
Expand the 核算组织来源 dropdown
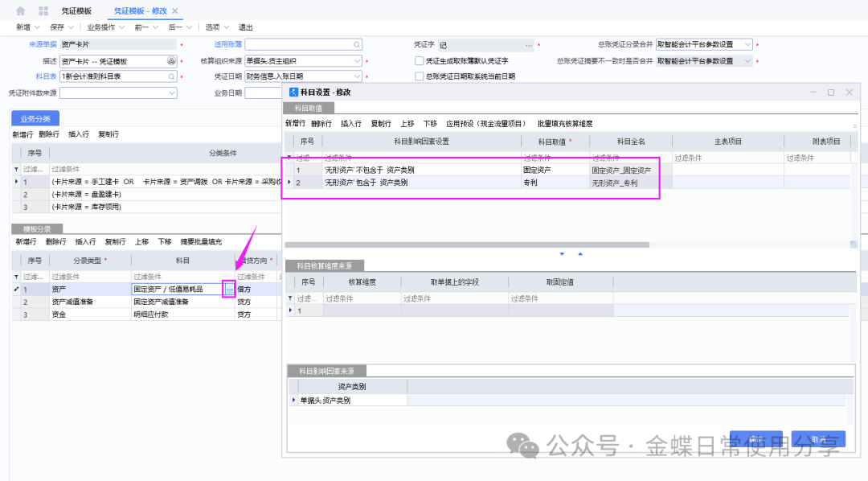[357, 61]
